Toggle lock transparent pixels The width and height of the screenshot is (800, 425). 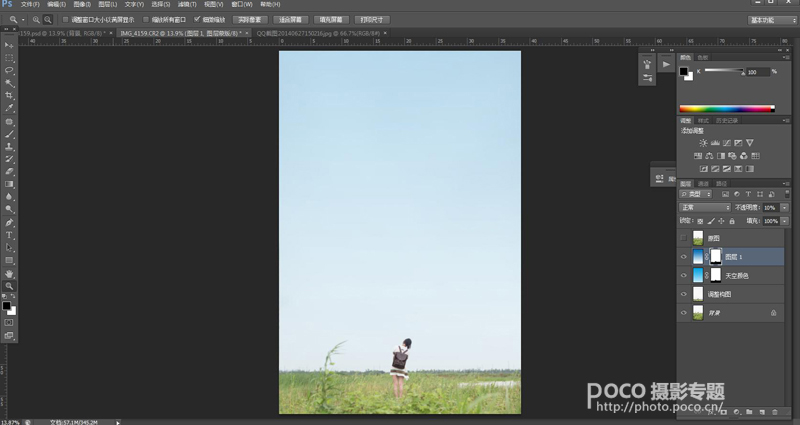pos(700,221)
